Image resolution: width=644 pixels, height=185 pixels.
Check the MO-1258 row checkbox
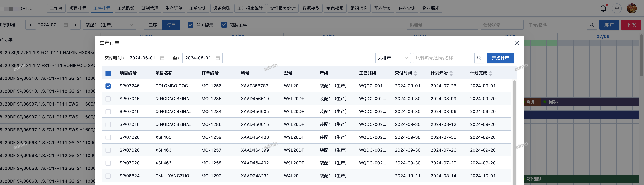pos(108,163)
